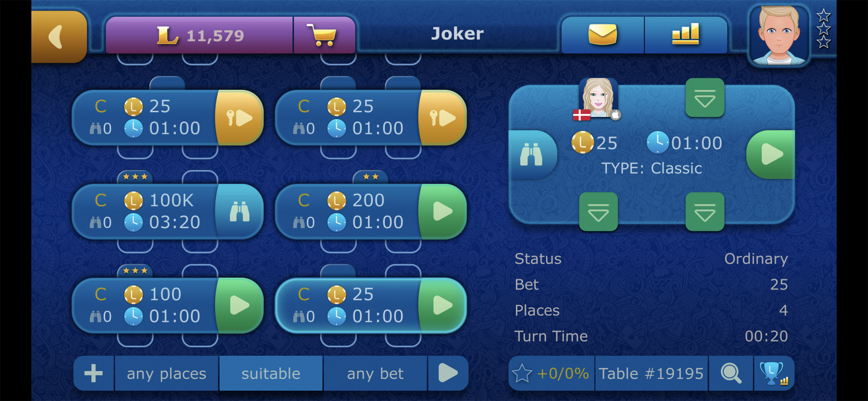Image resolution: width=868 pixels, height=401 pixels.
Task: Open the 11,579 coins balance
Action: pyautogui.click(x=200, y=35)
